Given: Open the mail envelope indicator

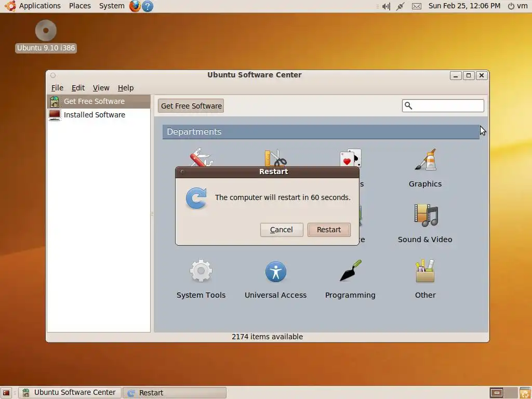Looking at the screenshot, I should pos(417,6).
